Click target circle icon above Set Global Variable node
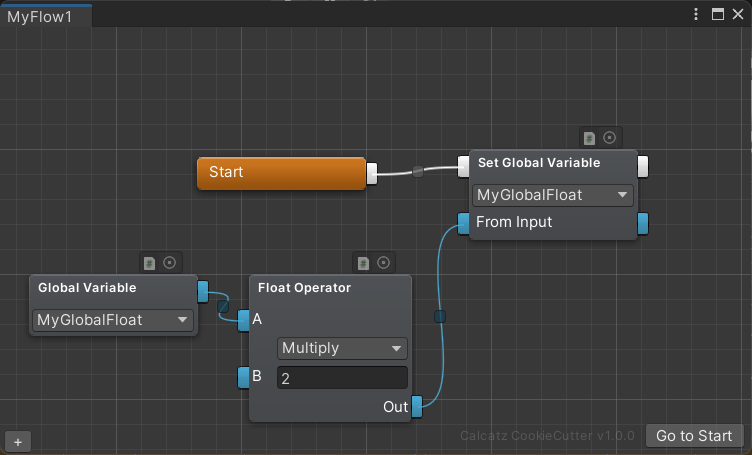Screen dimensions: 752x455 tap(609, 138)
